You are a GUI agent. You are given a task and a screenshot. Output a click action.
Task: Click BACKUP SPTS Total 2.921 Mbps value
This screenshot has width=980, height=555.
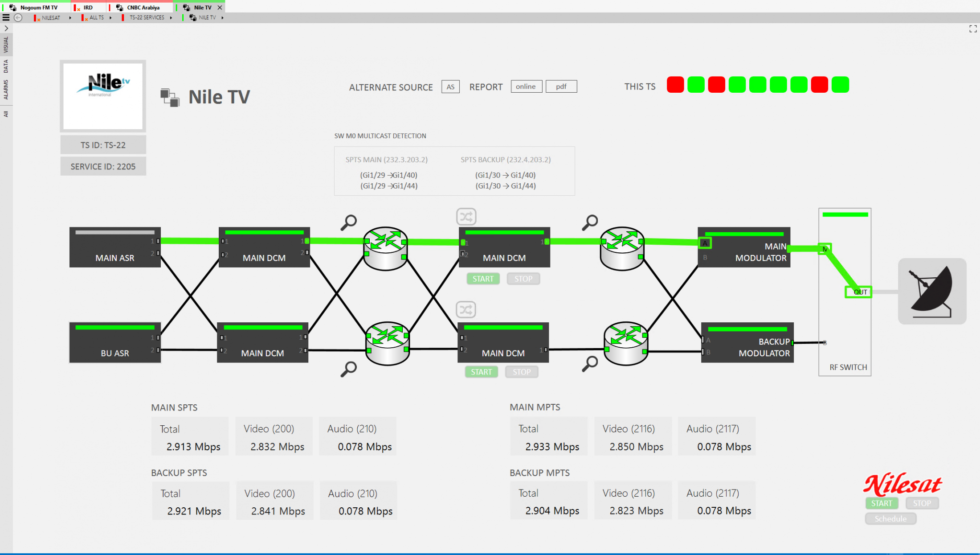[194, 511]
